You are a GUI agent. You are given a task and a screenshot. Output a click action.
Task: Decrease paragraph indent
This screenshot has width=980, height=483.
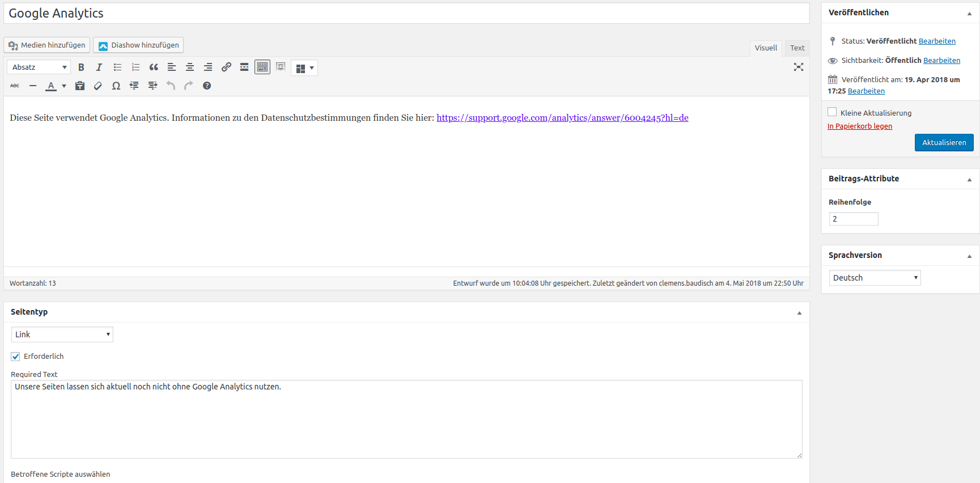pyautogui.click(x=134, y=86)
